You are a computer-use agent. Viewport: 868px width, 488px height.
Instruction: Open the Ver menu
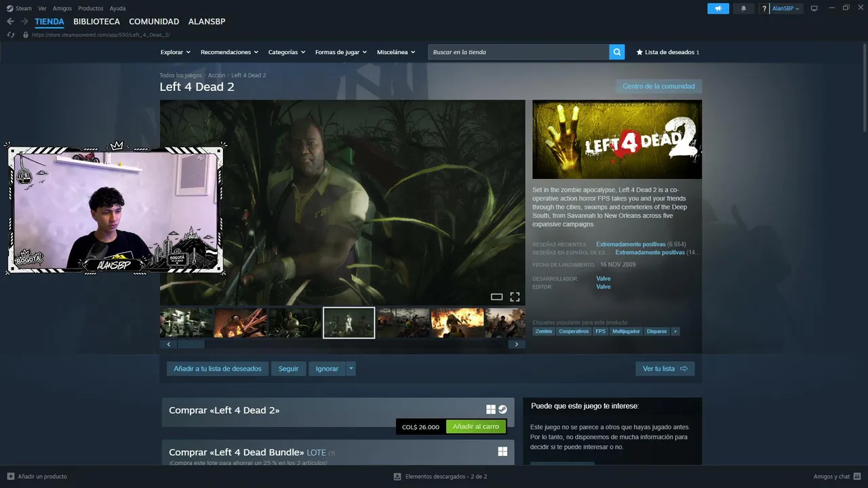pos(43,9)
